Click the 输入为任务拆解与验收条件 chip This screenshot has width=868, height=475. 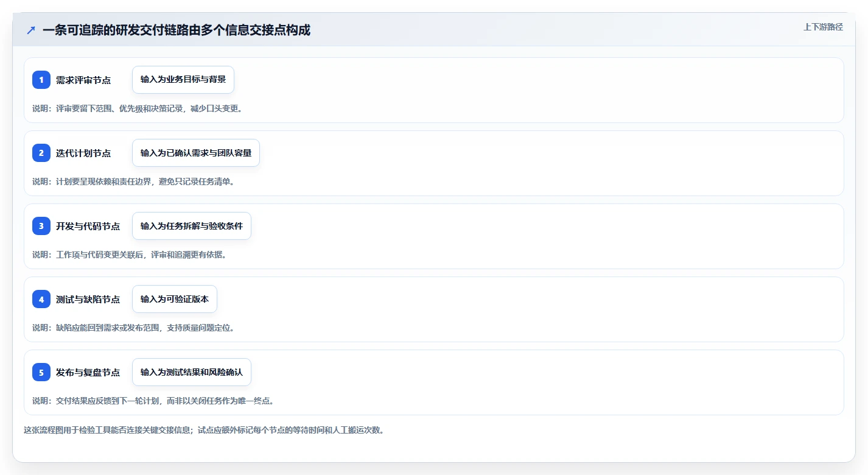click(x=192, y=226)
